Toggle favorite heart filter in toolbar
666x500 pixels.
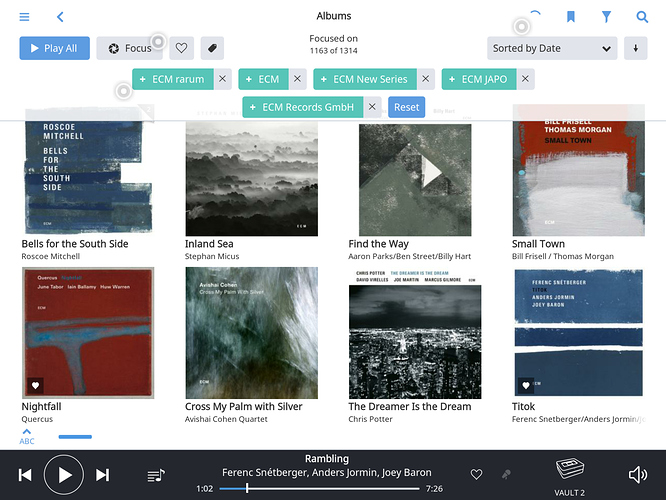181,48
